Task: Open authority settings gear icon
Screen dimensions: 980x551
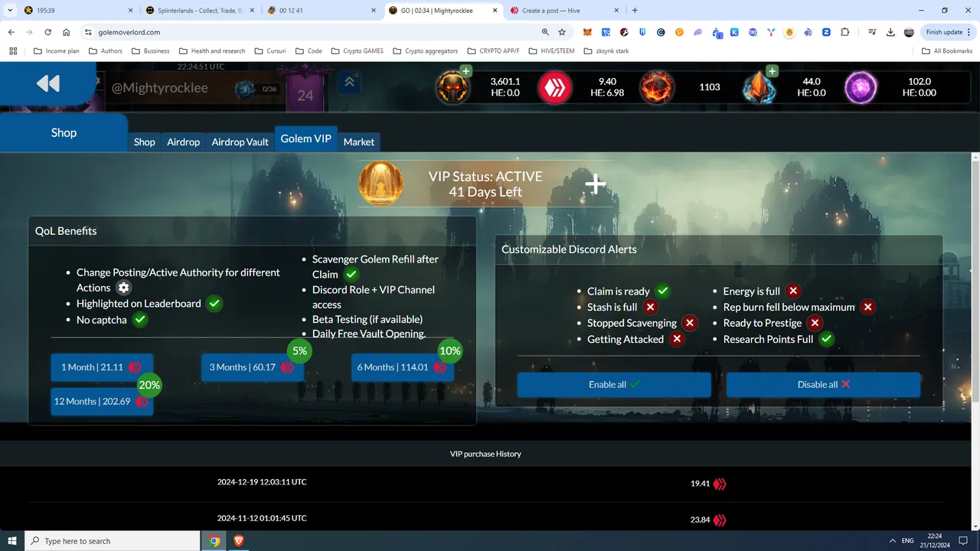Action: pos(123,288)
